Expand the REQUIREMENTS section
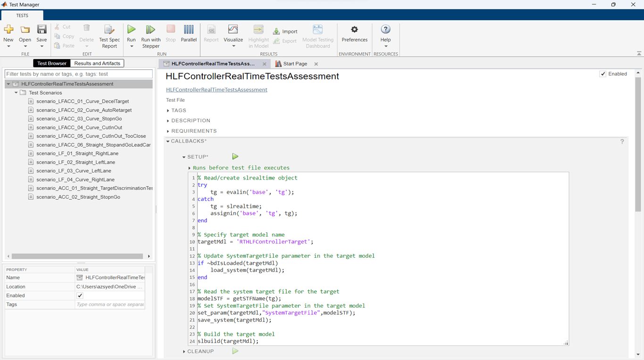 pos(168,131)
